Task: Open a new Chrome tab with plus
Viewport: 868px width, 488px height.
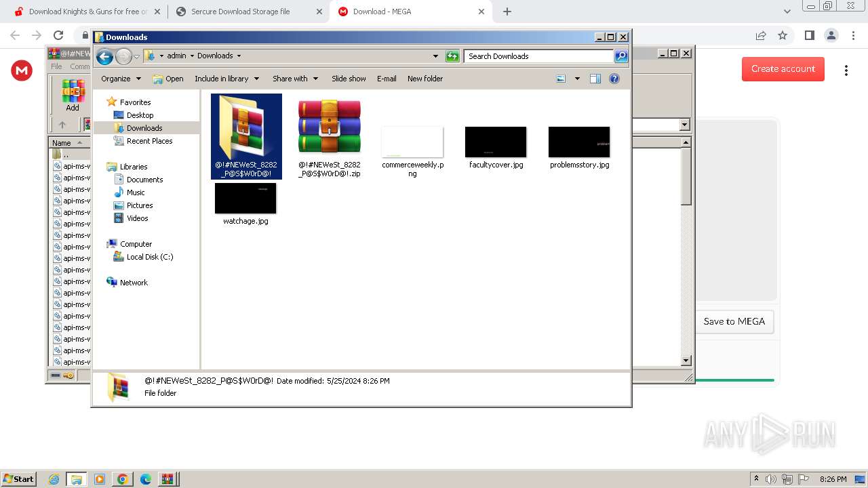Action: coord(507,12)
